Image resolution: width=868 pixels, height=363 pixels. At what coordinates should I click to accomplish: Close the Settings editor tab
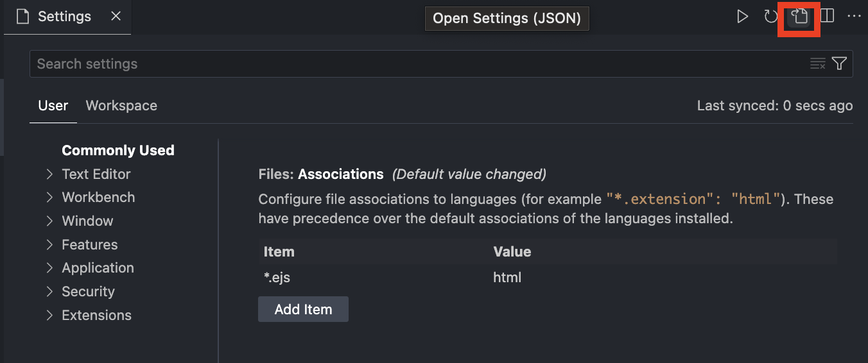pos(116,17)
